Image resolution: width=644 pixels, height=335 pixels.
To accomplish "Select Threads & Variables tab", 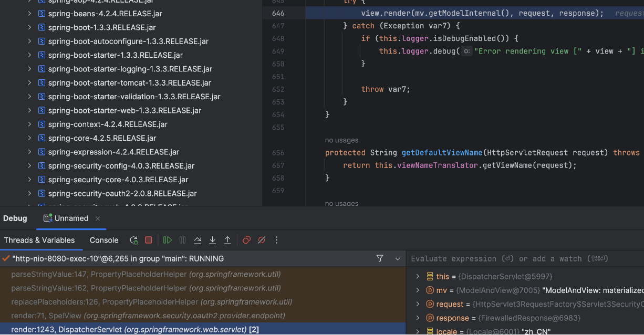I will pos(39,240).
